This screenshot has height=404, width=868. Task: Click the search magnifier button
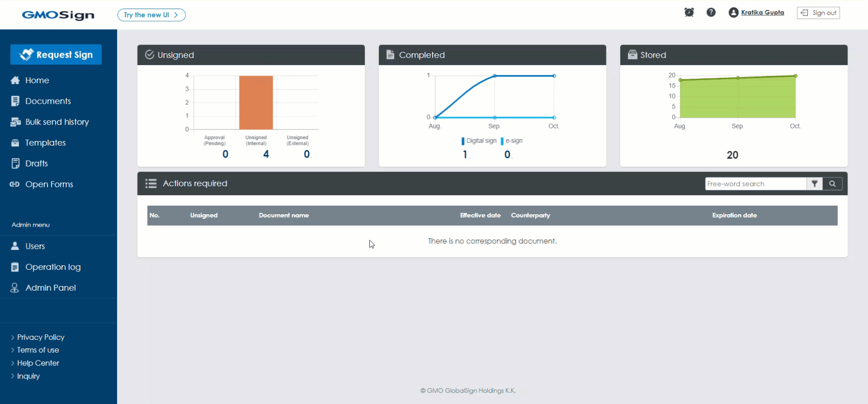pos(832,184)
